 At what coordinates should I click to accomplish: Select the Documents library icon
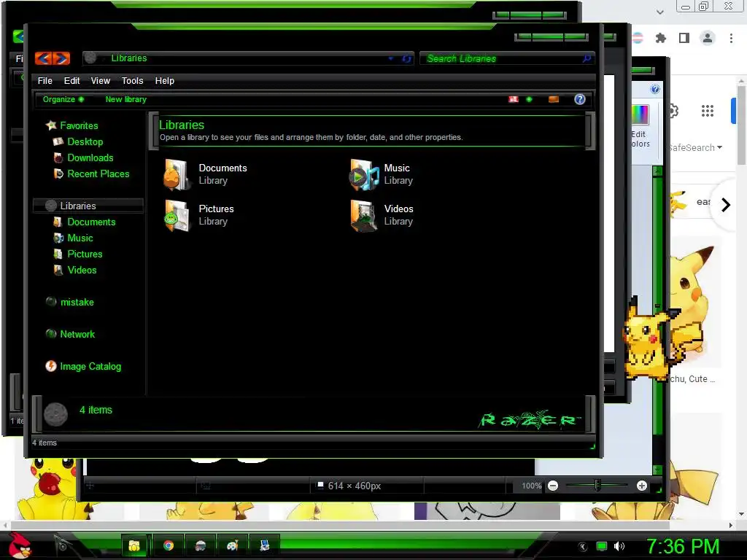(x=177, y=174)
